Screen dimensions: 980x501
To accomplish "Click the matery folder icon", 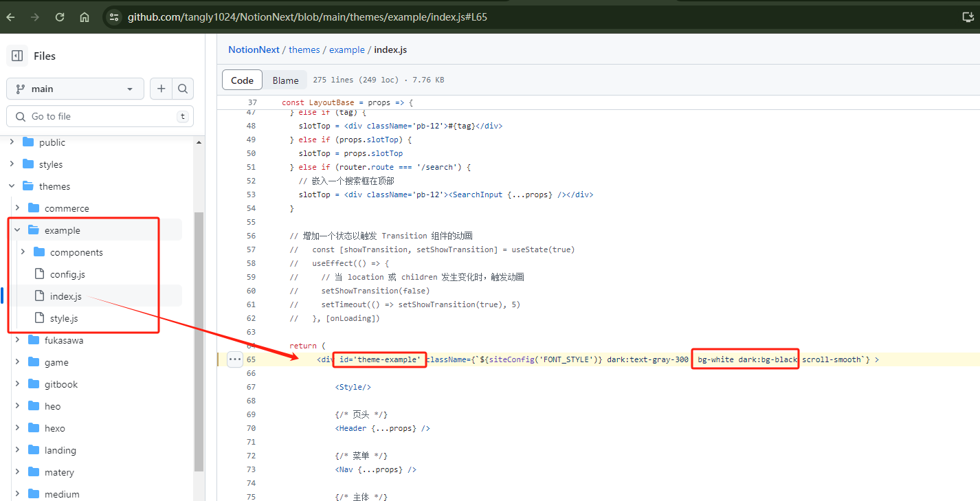I will tap(34, 472).
